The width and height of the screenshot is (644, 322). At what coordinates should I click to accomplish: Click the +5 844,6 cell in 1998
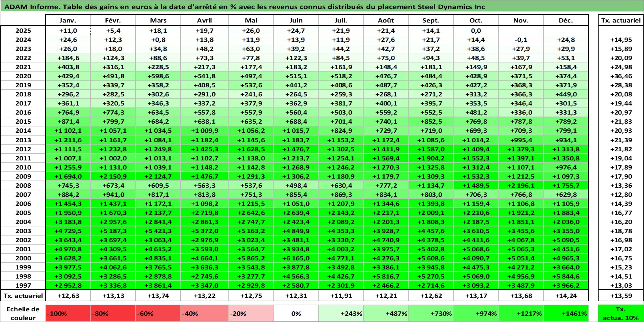click(x=566, y=276)
